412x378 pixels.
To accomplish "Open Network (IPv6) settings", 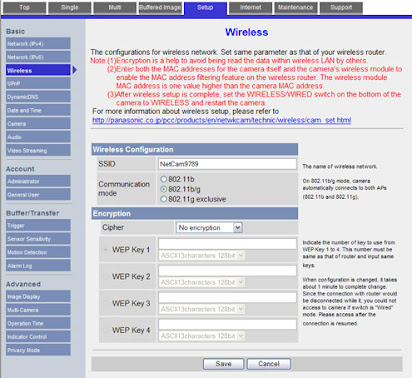I will click(38, 57).
